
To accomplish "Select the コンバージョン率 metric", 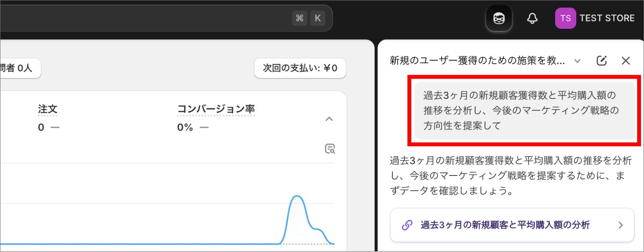I will (216, 110).
